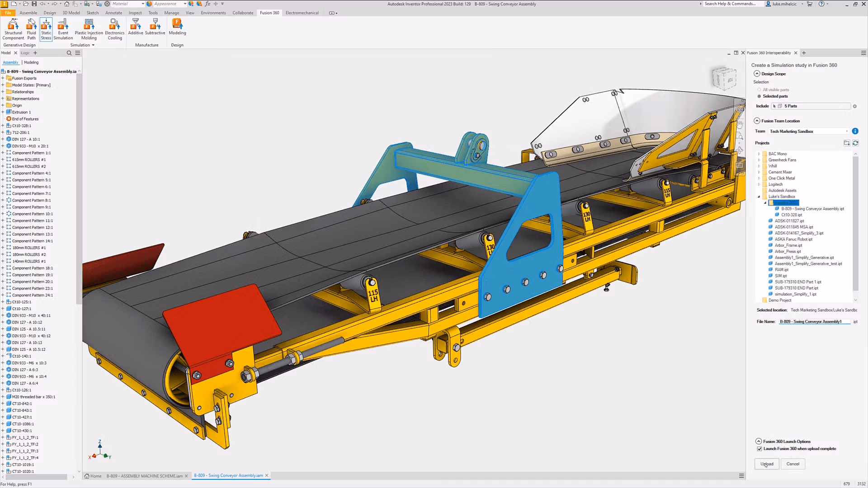Switch to the Environments ribbon tab

[213, 13]
